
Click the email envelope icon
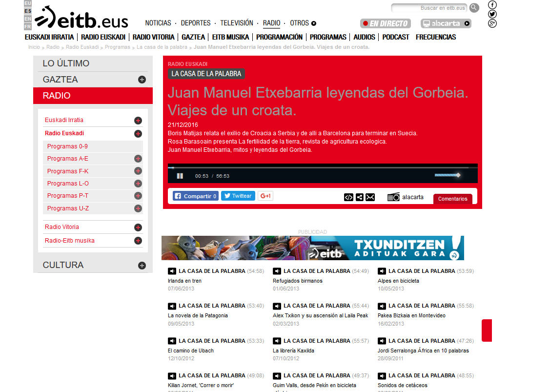pyautogui.click(x=370, y=197)
